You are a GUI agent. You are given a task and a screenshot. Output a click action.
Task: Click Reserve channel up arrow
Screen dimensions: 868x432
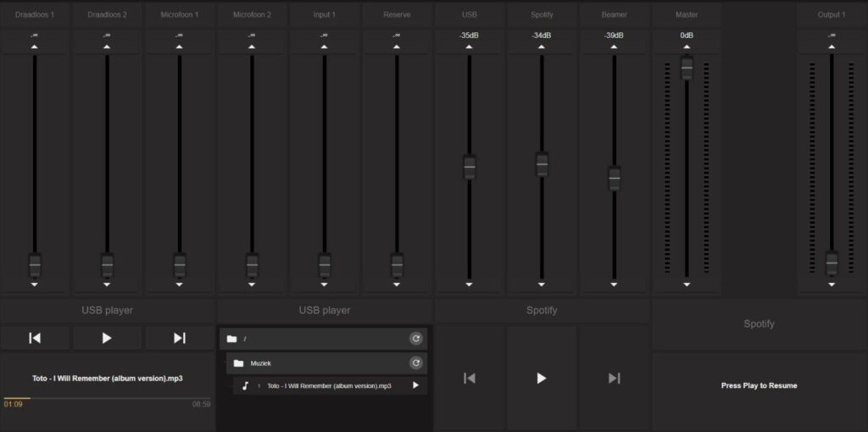point(397,47)
